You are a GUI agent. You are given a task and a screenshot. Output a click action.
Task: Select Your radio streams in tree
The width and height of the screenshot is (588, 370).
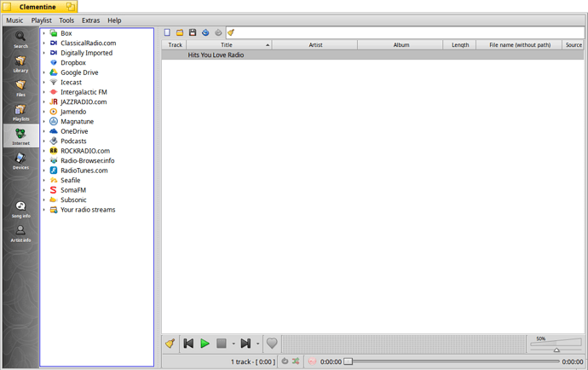click(x=88, y=210)
